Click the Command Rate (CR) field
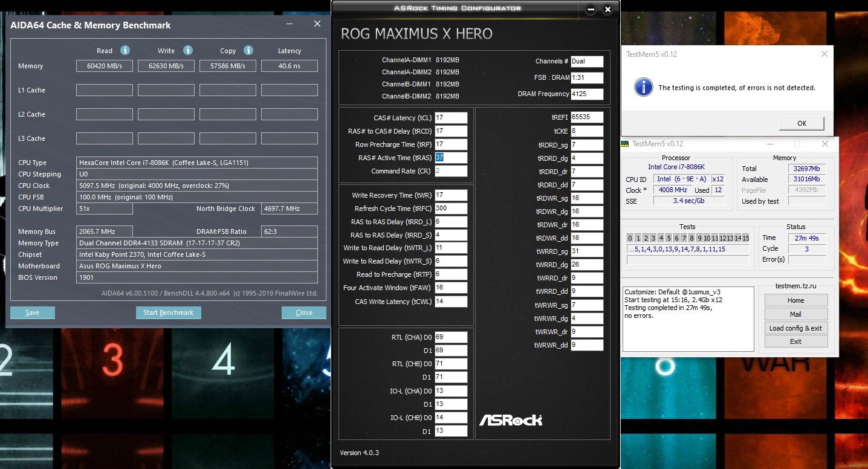 [x=451, y=171]
